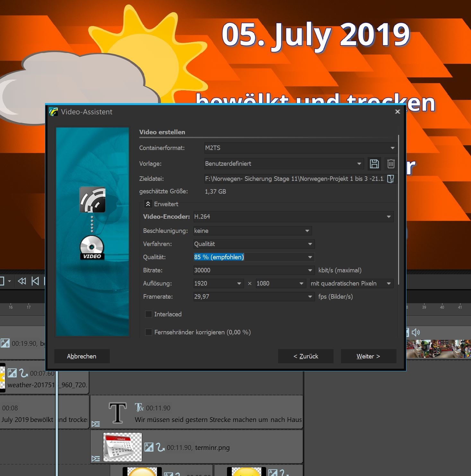
Task: Enable the Interlaced checkbox
Action: coord(149,314)
